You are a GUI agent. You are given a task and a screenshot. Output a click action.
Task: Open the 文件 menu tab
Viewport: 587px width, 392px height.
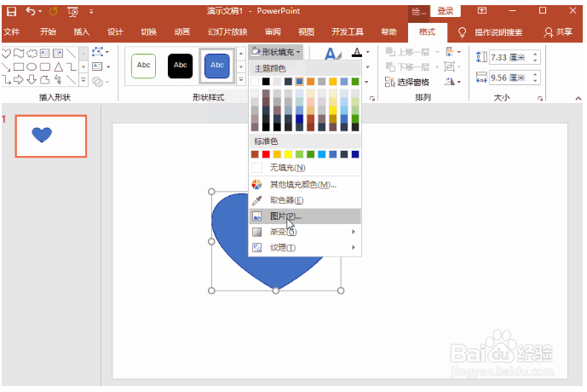12,32
